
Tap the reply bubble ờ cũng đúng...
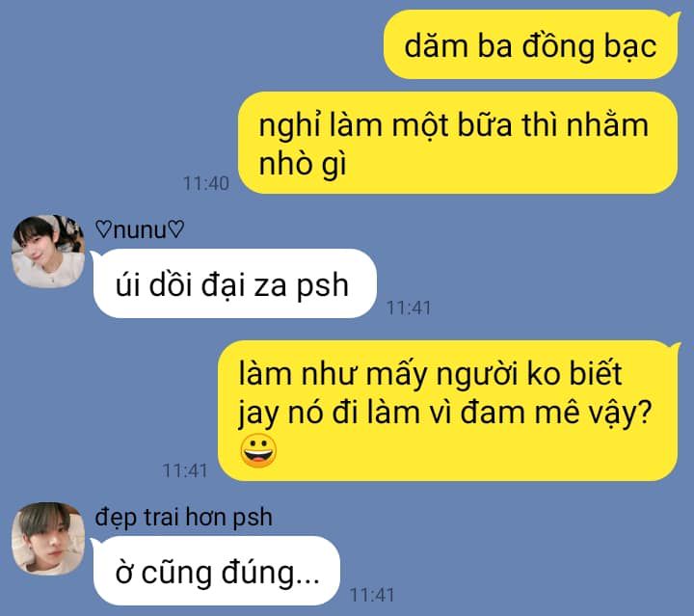[216, 571]
